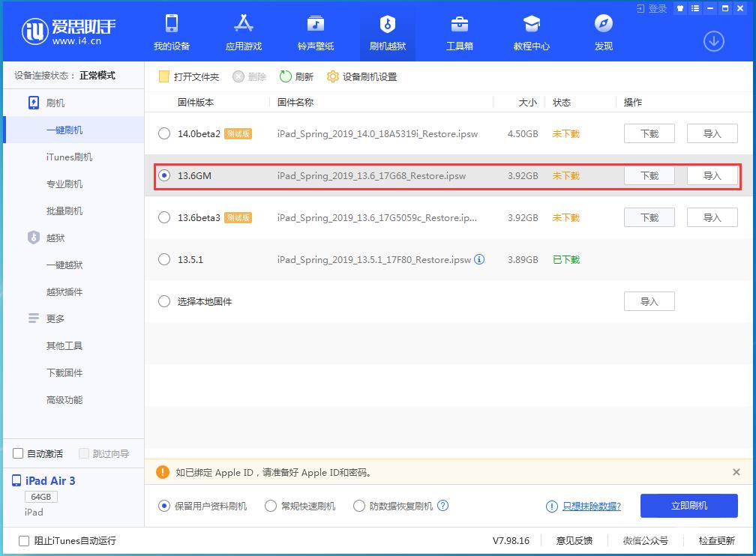Select the 13.6GM firmware radio button

pos(163,175)
